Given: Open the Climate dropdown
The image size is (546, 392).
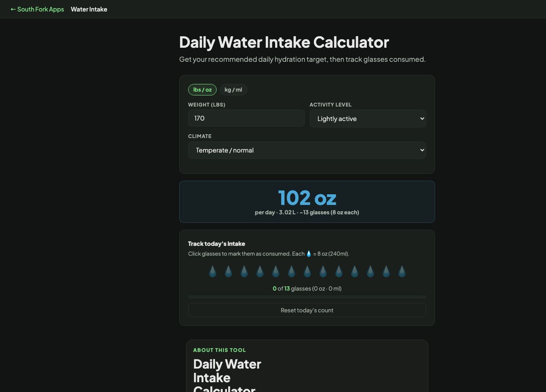Looking at the screenshot, I should click(307, 150).
